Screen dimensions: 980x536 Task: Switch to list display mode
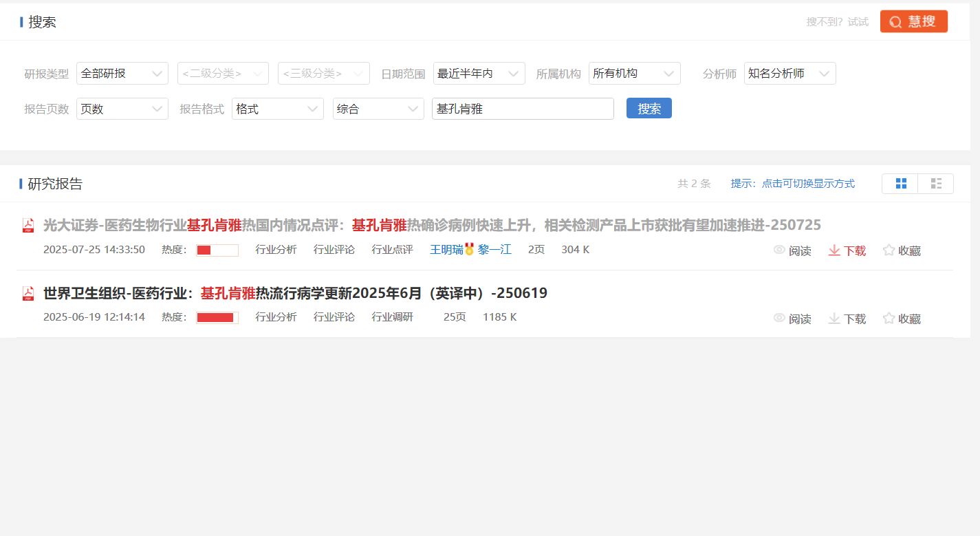pyautogui.click(x=936, y=184)
